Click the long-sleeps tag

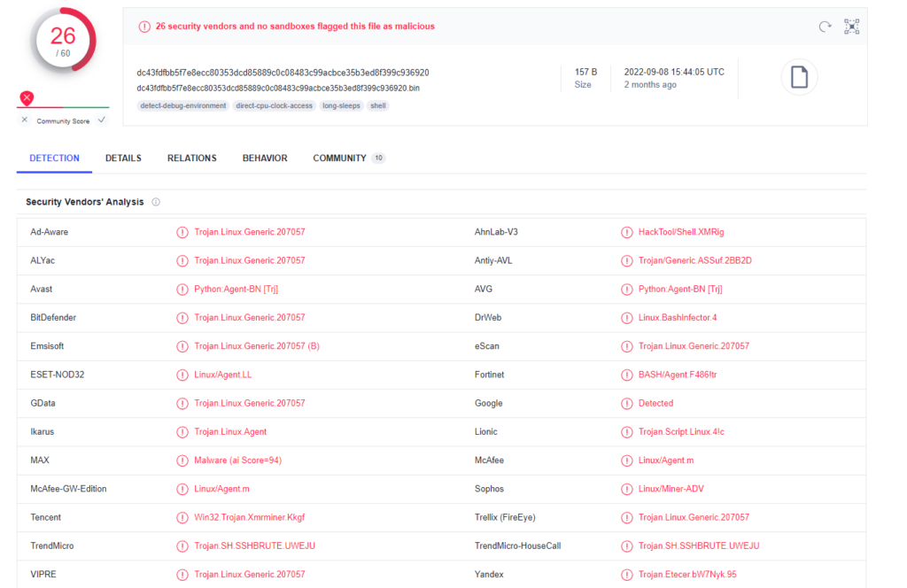point(341,105)
